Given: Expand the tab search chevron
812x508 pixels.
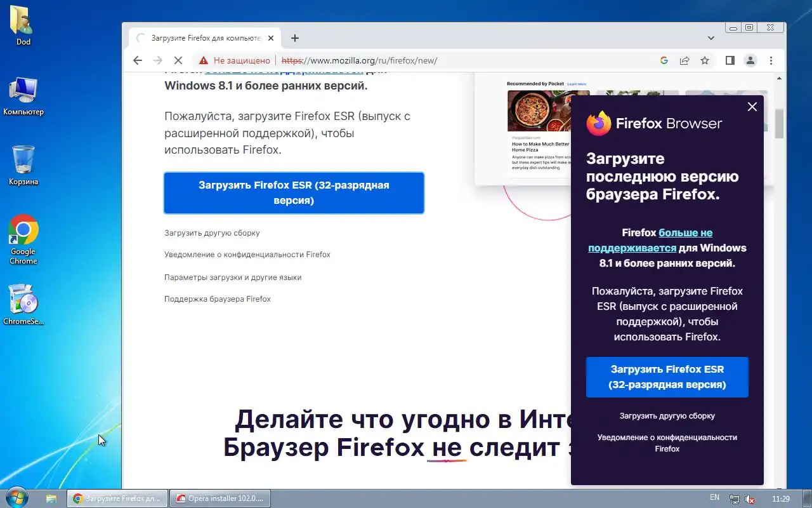Looking at the screenshot, I should [x=711, y=38].
